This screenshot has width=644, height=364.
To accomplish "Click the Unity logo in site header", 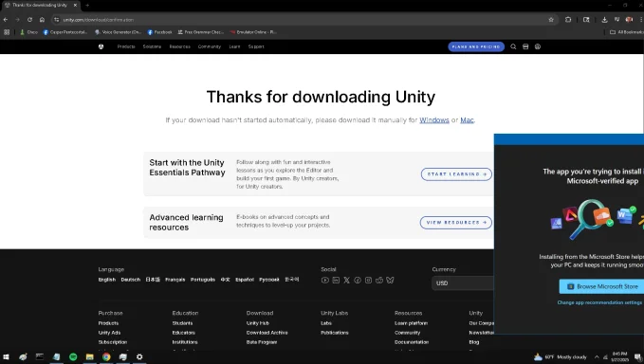I will coord(101,46).
